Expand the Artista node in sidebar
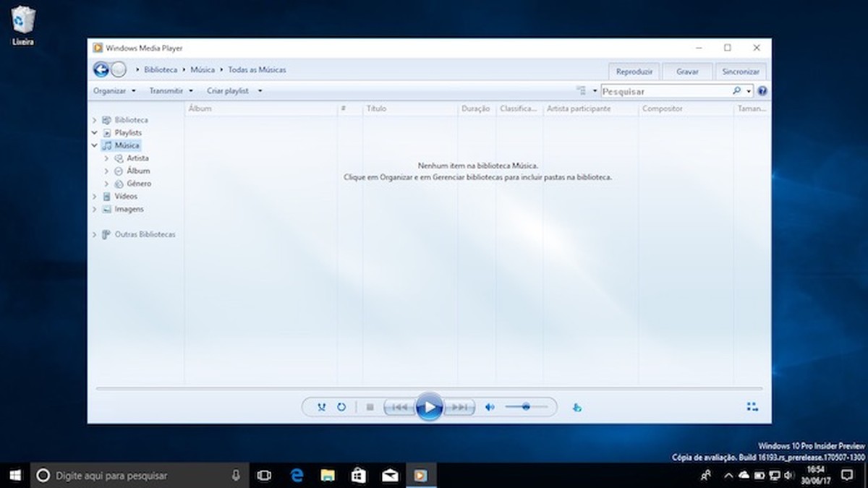The image size is (868, 488). [x=106, y=158]
